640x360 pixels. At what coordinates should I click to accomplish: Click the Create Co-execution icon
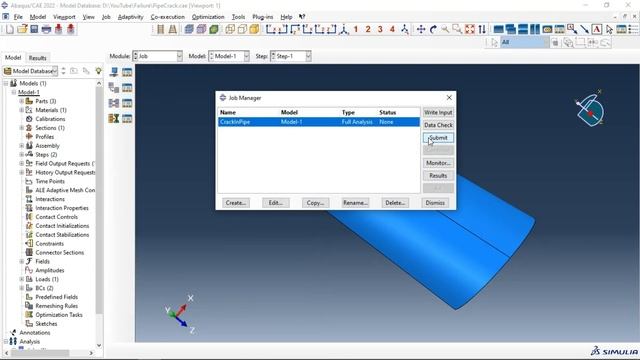point(114,103)
